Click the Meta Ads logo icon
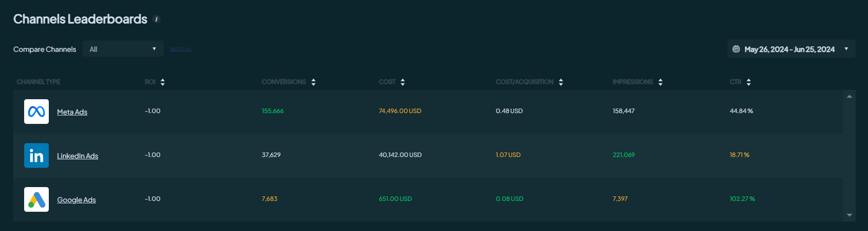 [x=36, y=112]
